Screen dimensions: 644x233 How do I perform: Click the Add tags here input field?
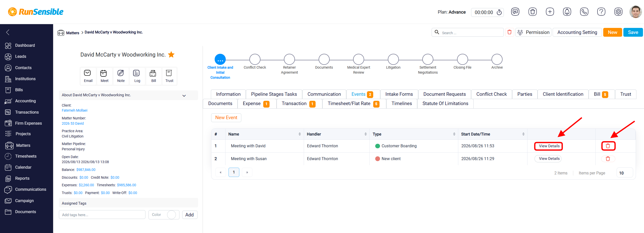[102, 215]
